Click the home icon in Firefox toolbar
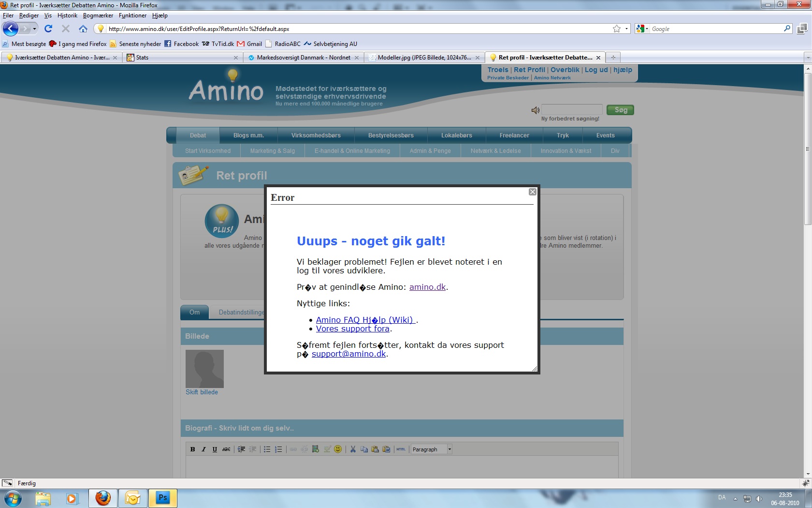Viewport: 812px width, 508px height. coord(83,29)
